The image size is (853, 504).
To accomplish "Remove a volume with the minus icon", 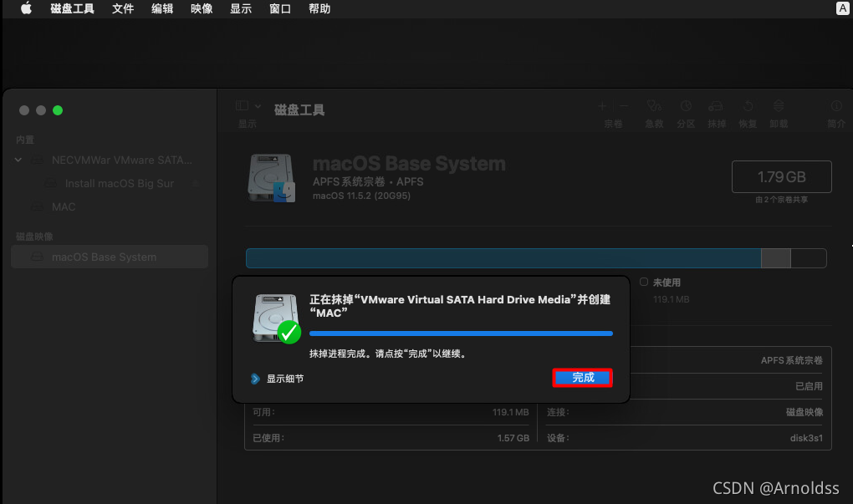I will (x=623, y=106).
